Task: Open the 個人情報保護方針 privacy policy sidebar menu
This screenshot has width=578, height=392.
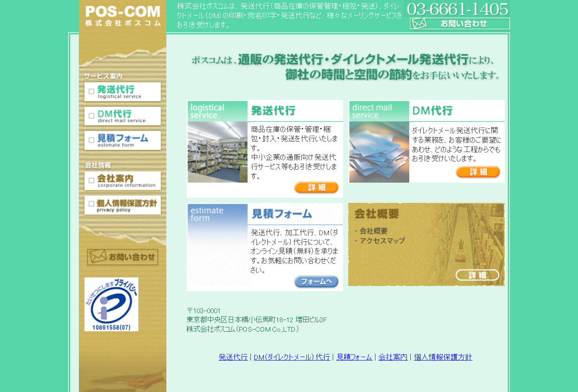Action: [x=122, y=205]
